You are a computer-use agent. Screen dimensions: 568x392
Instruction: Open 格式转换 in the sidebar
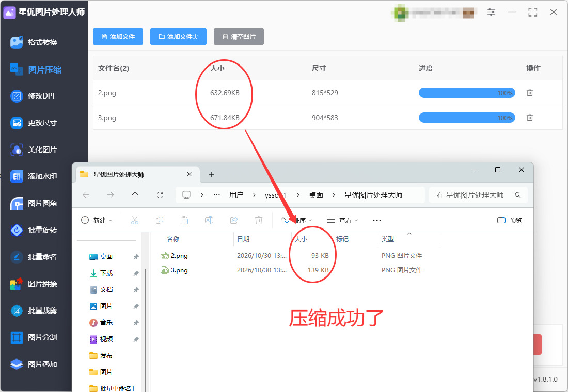pyautogui.click(x=34, y=42)
